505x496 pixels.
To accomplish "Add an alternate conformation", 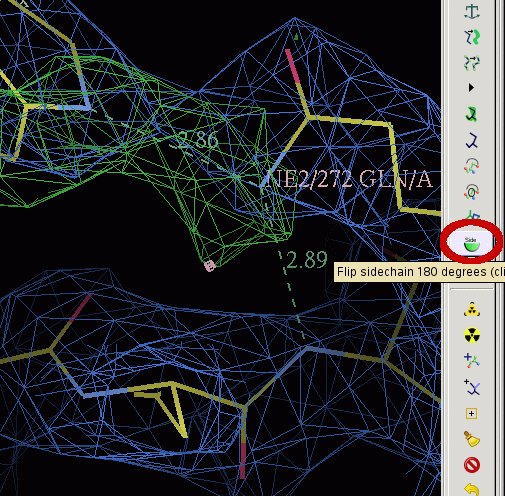I will tap(472, 387).
